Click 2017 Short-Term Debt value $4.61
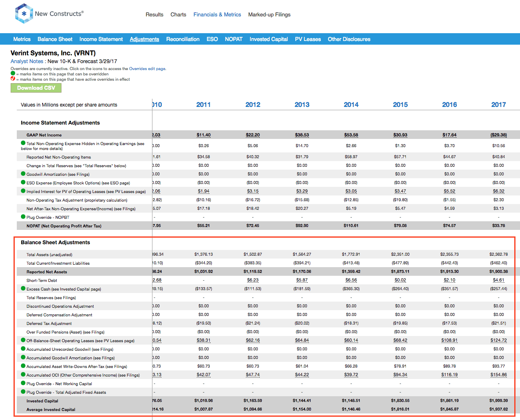 [499, 280]
